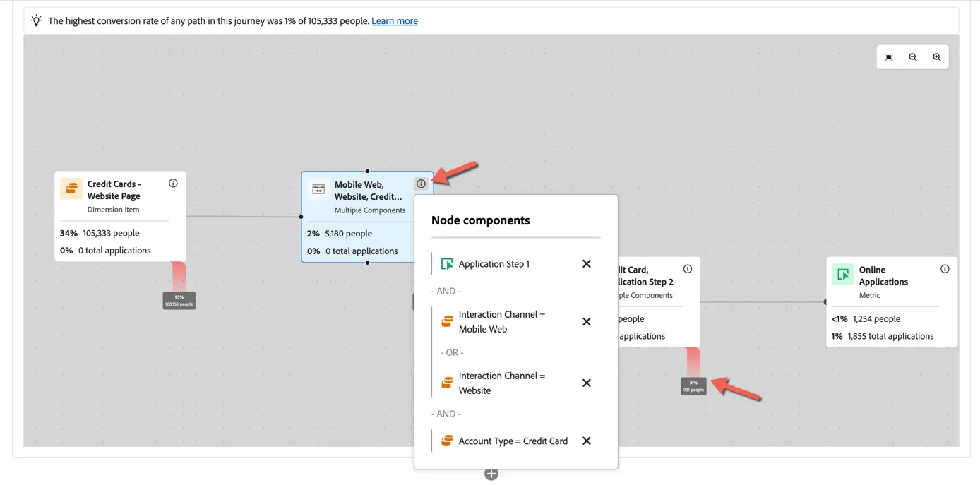980x485 pixels.
Task: Click the Interaction Channel = Website label
Action: [502, 383]
